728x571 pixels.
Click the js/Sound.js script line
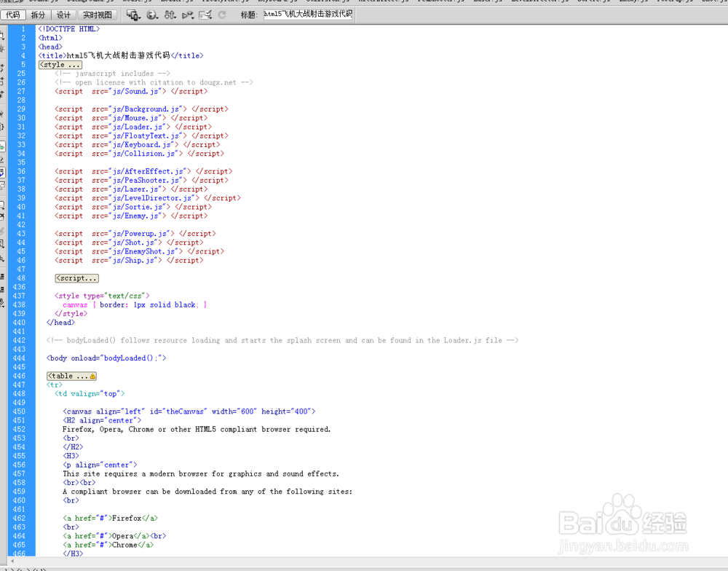(131, 92)
